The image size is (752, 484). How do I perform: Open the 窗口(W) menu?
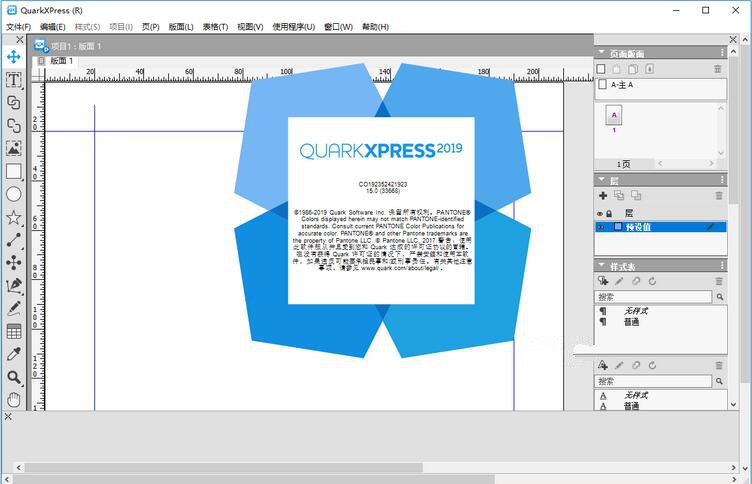[338, 27]
